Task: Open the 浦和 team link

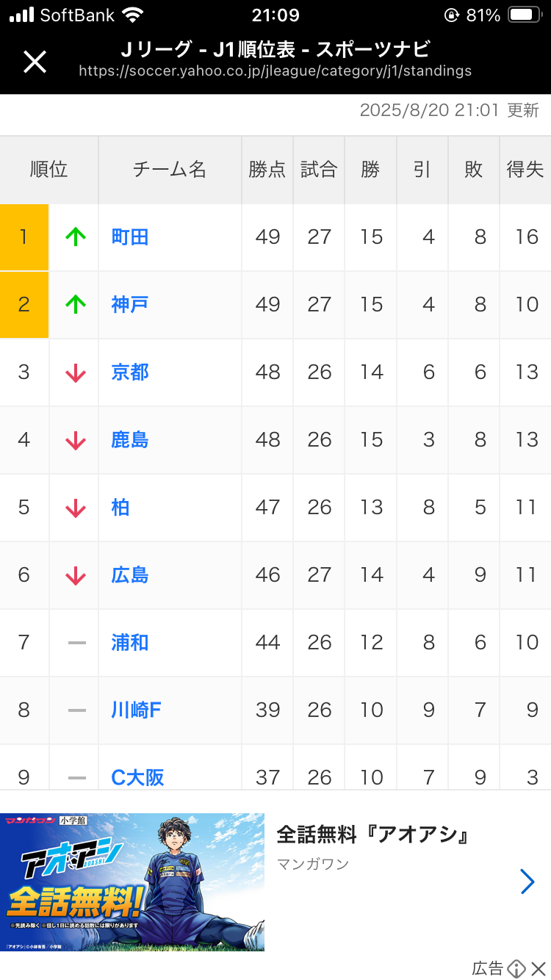Action: click(130, 643)
